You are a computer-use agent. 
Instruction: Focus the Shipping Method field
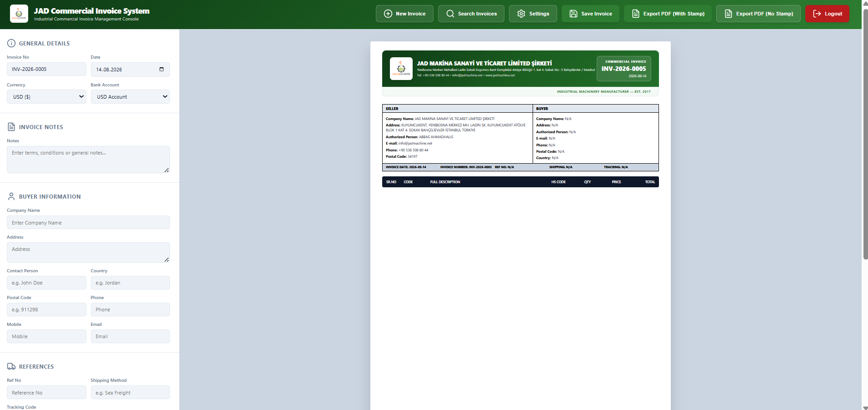(130, 392)
